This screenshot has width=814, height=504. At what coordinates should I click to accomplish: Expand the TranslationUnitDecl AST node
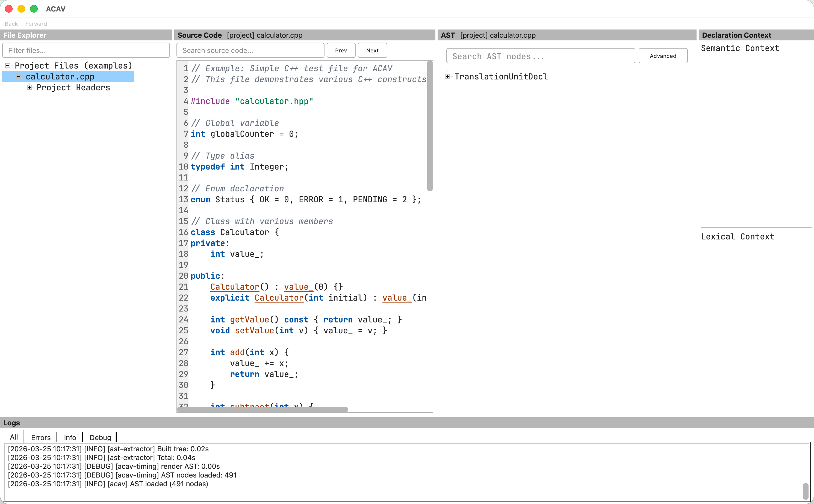click(447, 76)
